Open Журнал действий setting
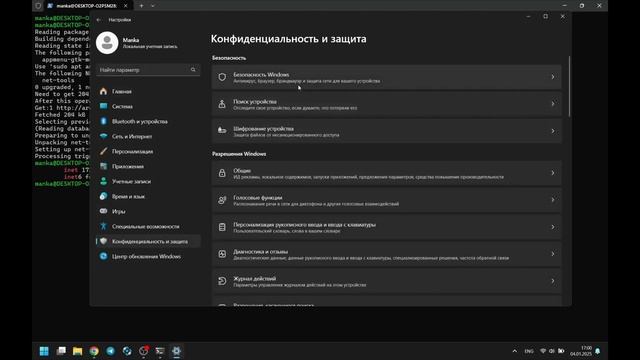The width and height of the screenshot is (640, 360). coord(386,281)
